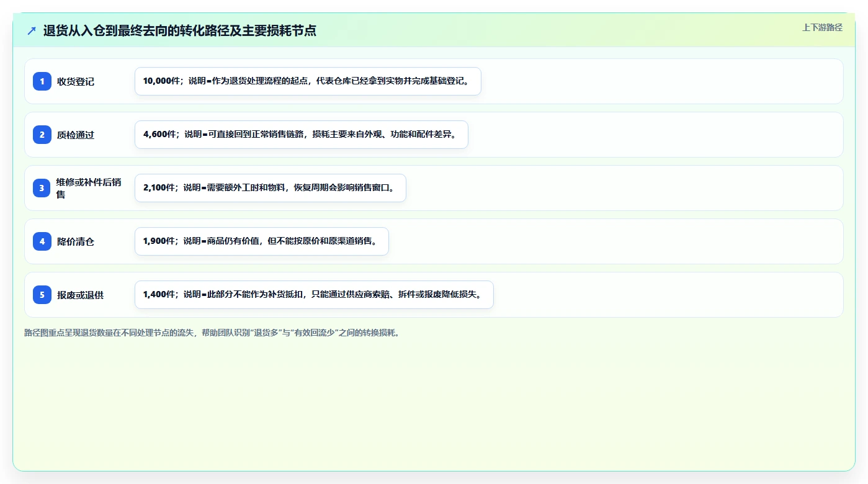Click the 收货登记 step label

76,81
